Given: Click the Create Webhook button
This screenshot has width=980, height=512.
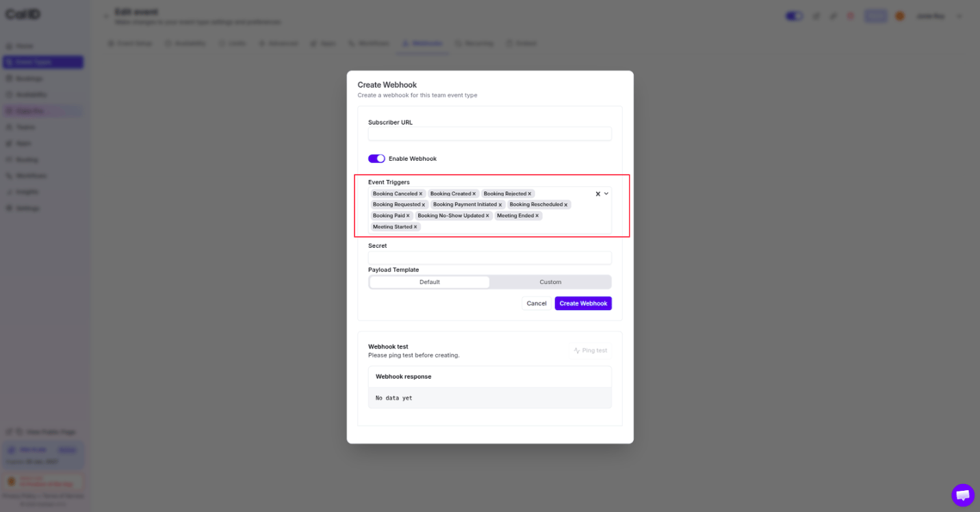Looking at the screenshot, I should click(583, 303).
